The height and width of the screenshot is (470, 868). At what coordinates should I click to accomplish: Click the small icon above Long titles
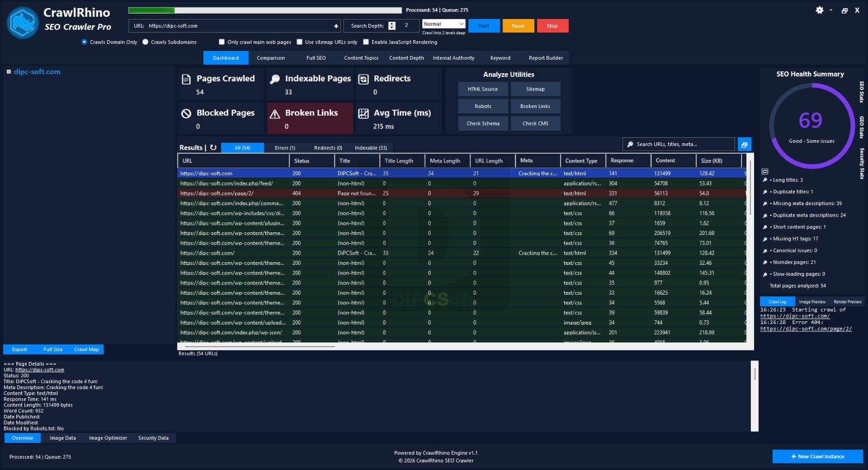pos(765,172)
